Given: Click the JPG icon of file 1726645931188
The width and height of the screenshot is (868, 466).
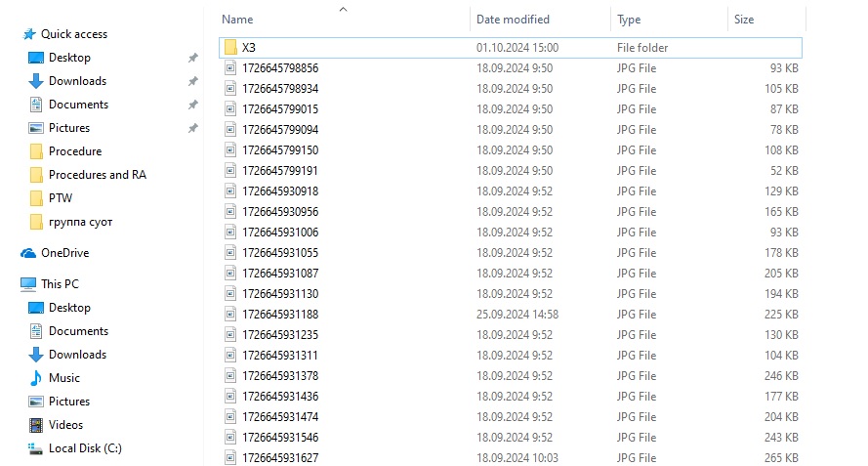Looking at the screenshot, I should [230, 315].
